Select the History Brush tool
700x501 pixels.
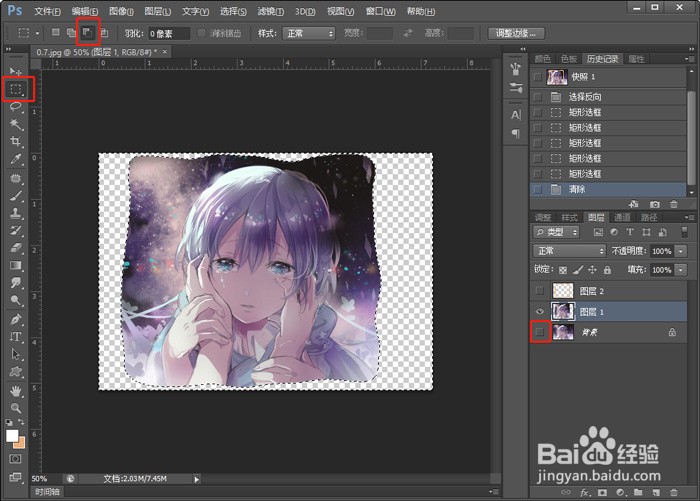[16, 230]
